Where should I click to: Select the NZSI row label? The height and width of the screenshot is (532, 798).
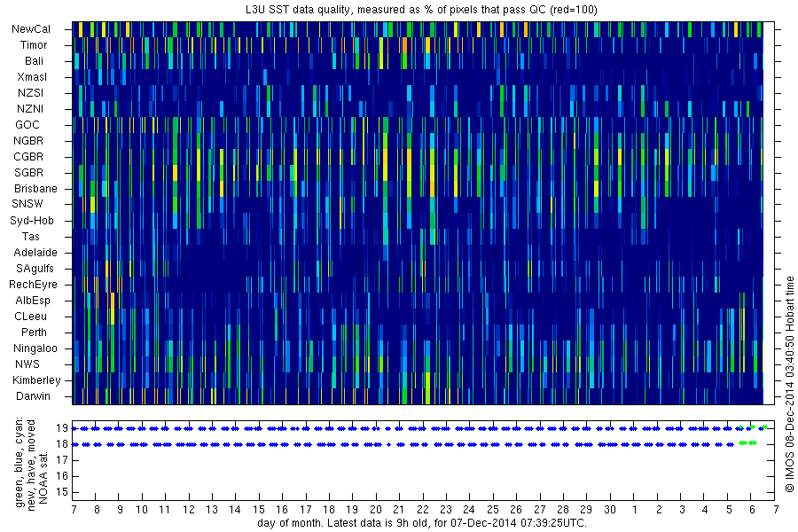(30, 92)
